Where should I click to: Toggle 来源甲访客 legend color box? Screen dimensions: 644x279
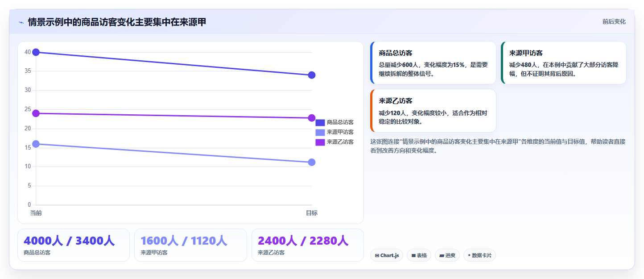pyautogui.click(x=320, y=132)
